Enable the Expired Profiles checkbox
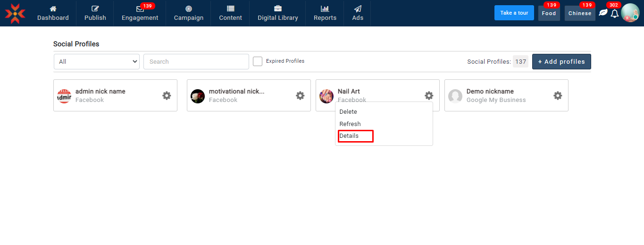 (258, 61)
